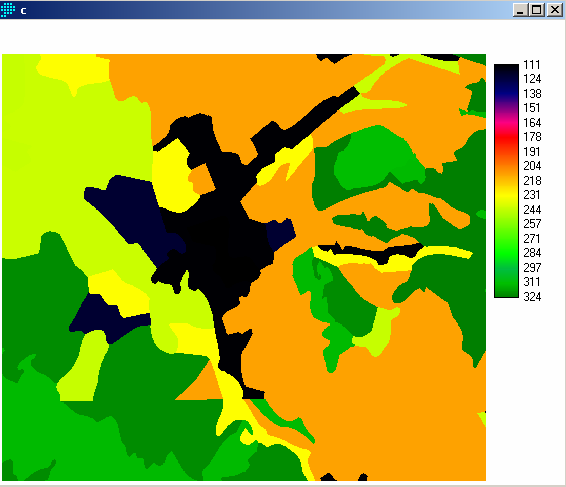566x487 pixels.
Task: Select legend value 191
Action: pyautogui.click(x=532, y=151)
